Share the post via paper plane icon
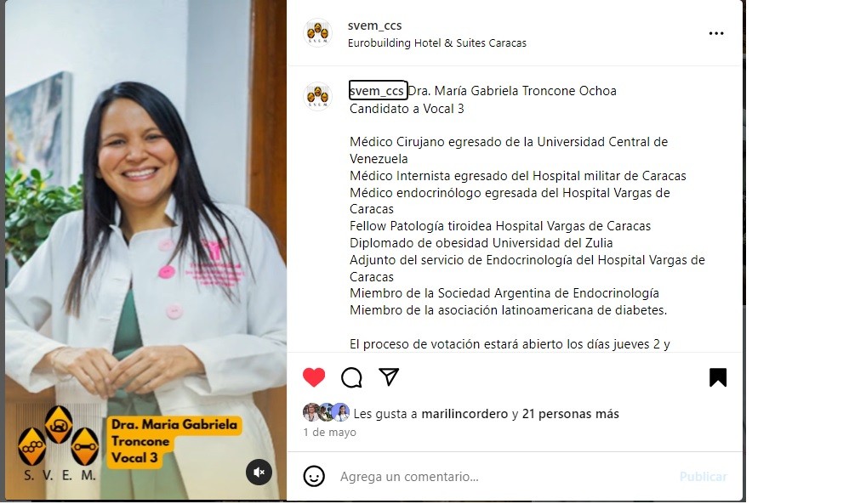Viewport: 866px width, 504px height. tap(389, 377)
